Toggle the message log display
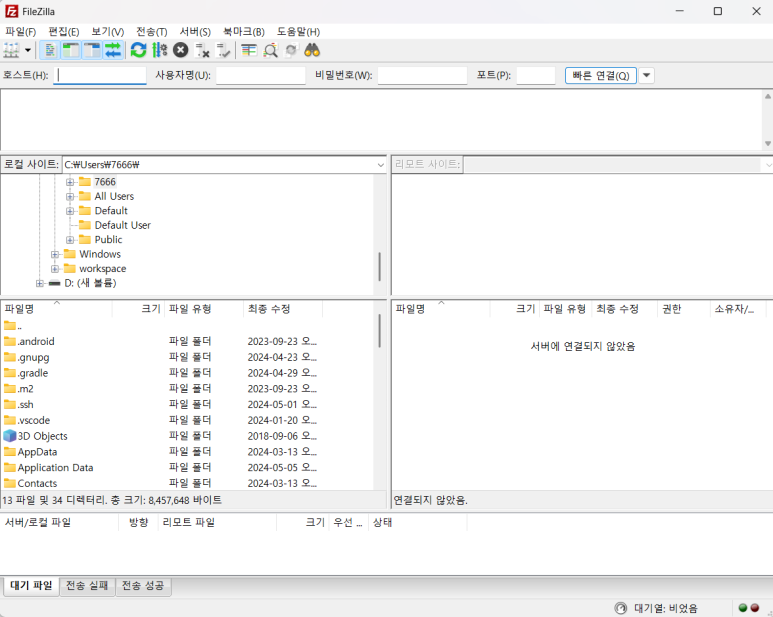Image resolution: width=773 pixels, height=617 pixels. point(50,50)
